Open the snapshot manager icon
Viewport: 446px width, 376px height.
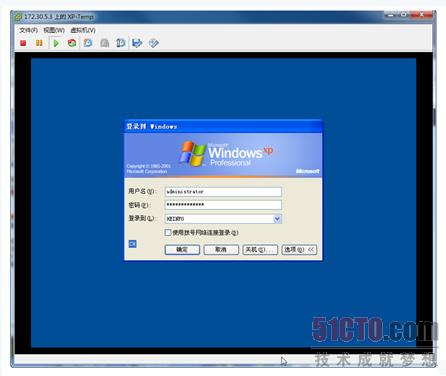pos(121,43)
